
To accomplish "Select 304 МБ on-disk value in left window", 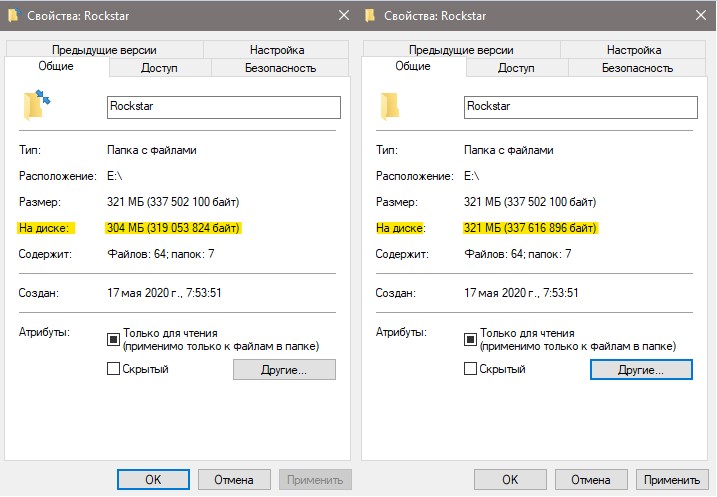I will click(x=173, y=228).
